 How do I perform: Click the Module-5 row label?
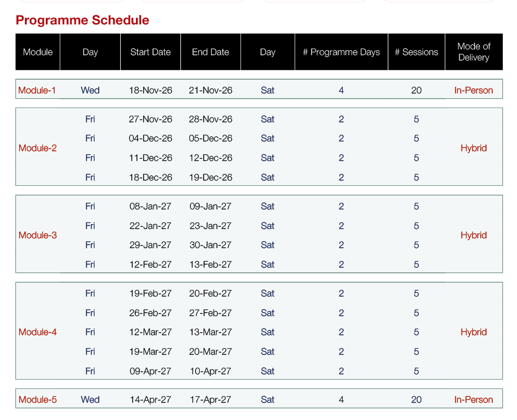point(38,400)
